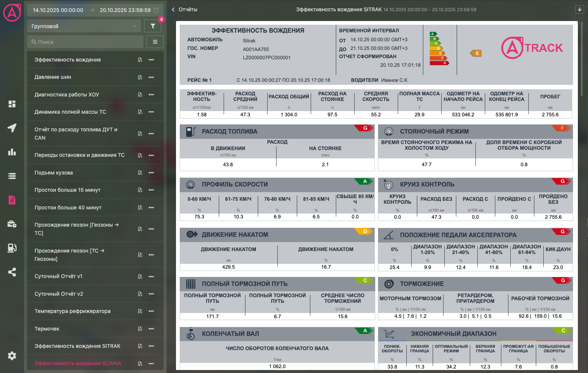This screenshot has height=373, width=588.
Task: Open Температура рефрижератора report
Action: (x=72, y=311)
